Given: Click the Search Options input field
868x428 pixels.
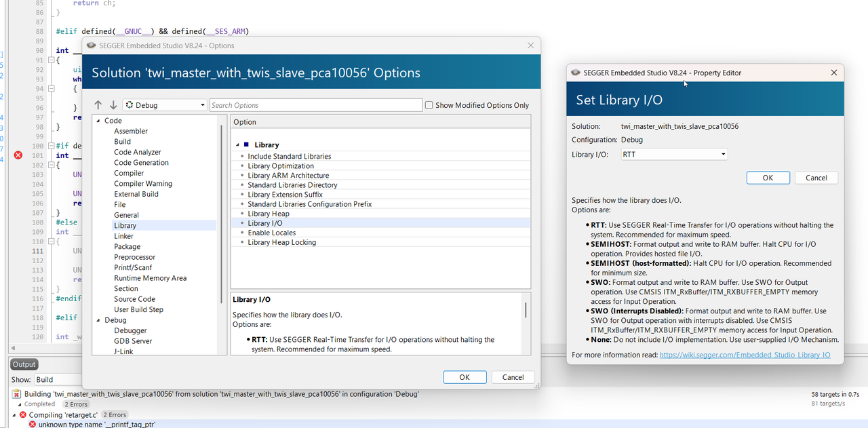Looking at the screenshot, I should pos(315,105).
